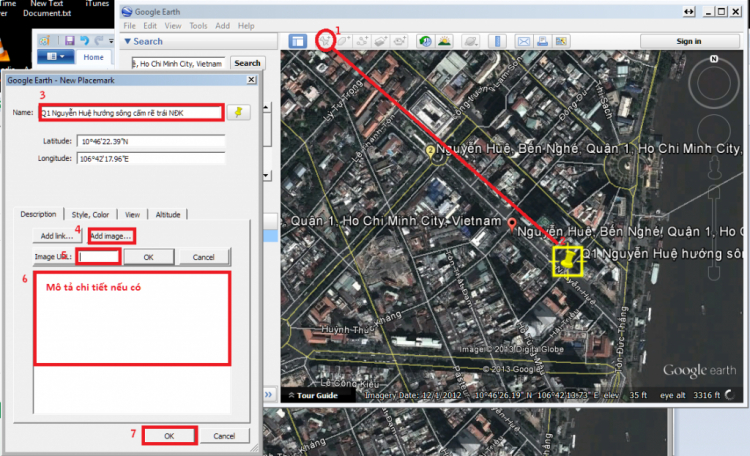The height and width of the screenshot is (456, 750).
Task: Click the Search button
Action: click(x=247, y=63)
